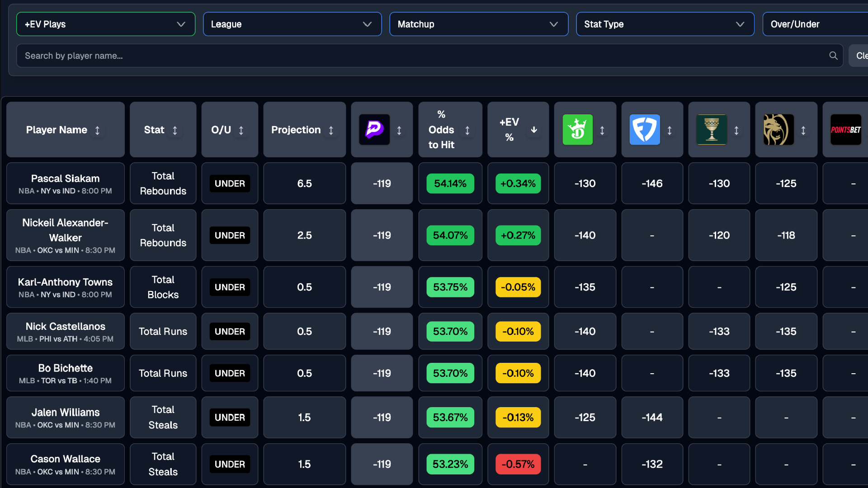Sort by Projection arrows icon
The width and height of the screenshot is (868, 488).
point(331,130)
